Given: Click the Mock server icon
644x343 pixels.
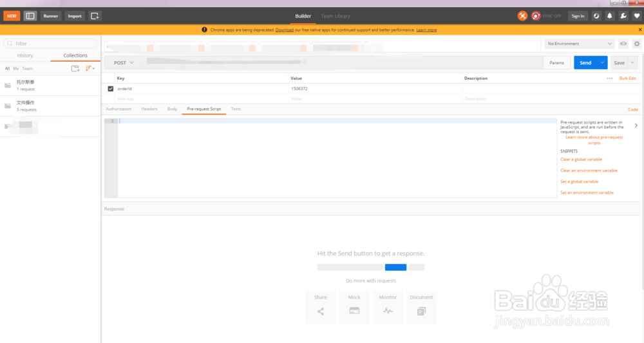Looking at the screenshot, I should (354, 311).
